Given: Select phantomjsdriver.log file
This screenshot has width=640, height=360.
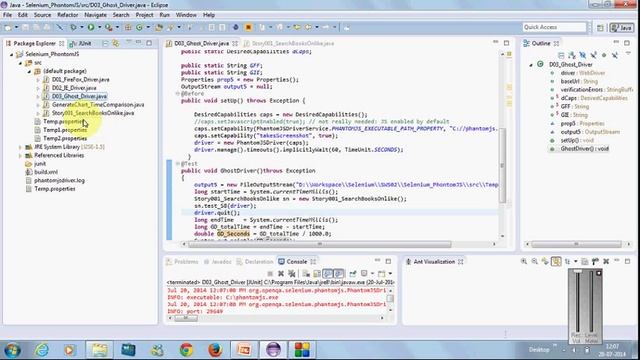Looking at the screenshot, I should [60, 180].
